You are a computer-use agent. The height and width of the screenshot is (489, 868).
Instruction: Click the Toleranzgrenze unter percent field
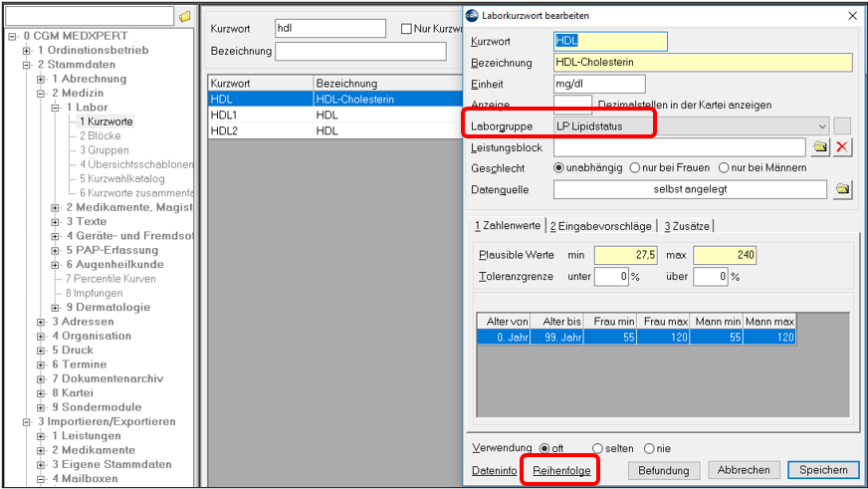tap(611, 276)
